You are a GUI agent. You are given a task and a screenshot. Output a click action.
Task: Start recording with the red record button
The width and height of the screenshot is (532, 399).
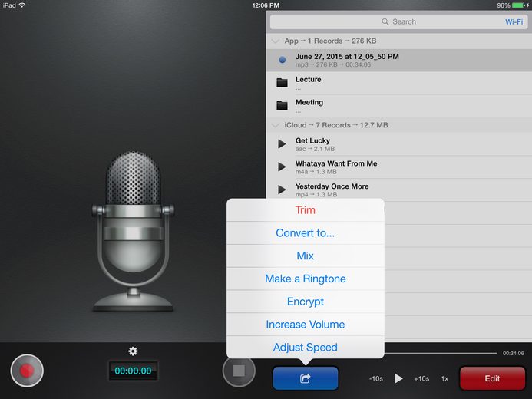(x=27, y=371)
